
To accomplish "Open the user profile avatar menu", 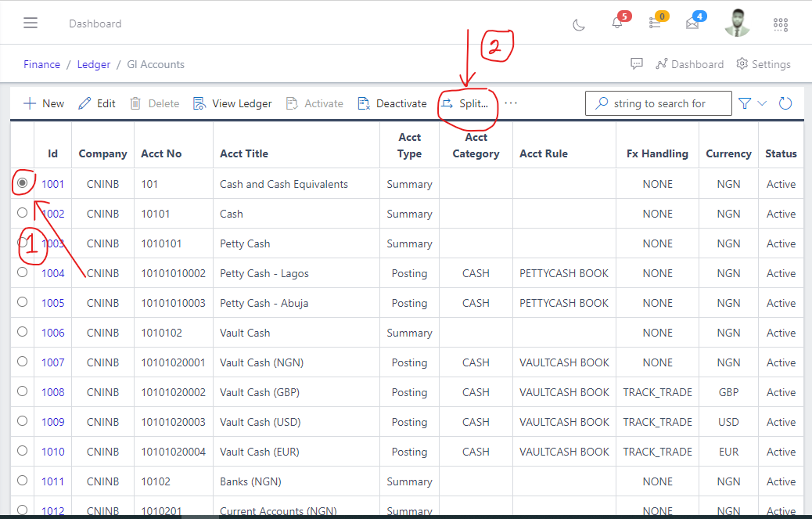I will point(736,23).
